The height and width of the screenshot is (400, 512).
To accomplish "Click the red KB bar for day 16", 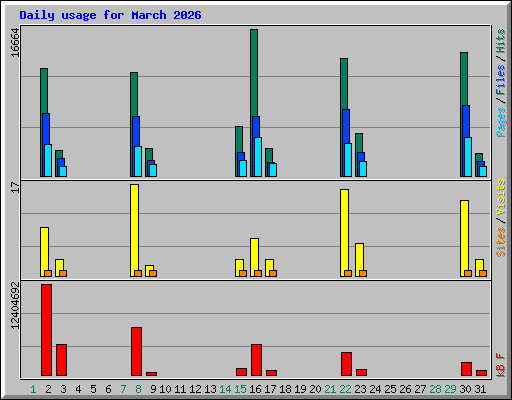I will pyautogui.click(x=256, y=360).
